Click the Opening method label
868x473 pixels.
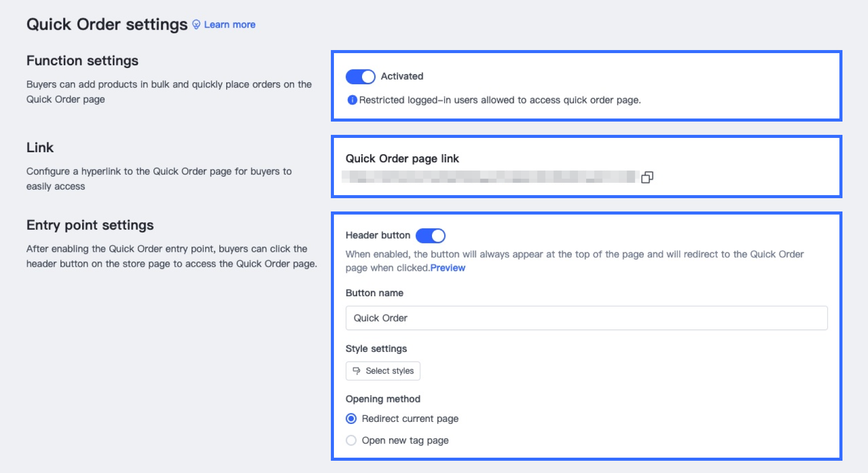[x=383, y=399]
